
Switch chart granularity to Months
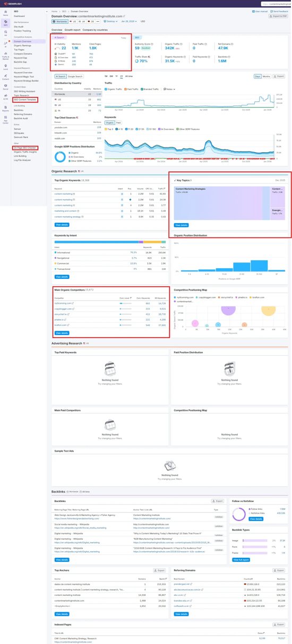coord(267,76)
